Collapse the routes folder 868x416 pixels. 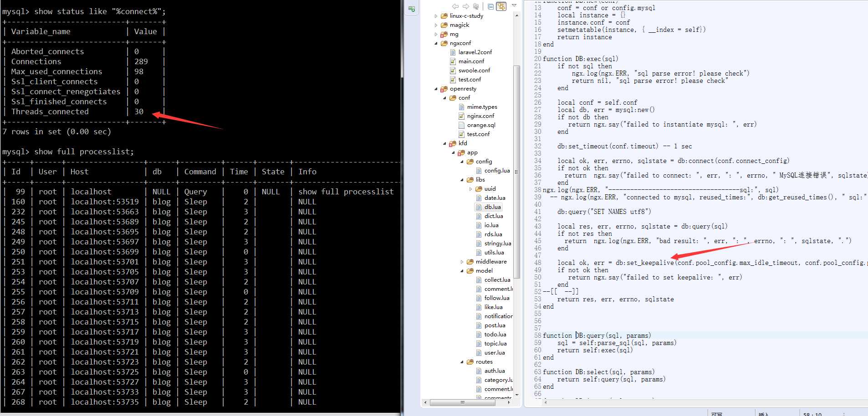click(x=462, y=362)
